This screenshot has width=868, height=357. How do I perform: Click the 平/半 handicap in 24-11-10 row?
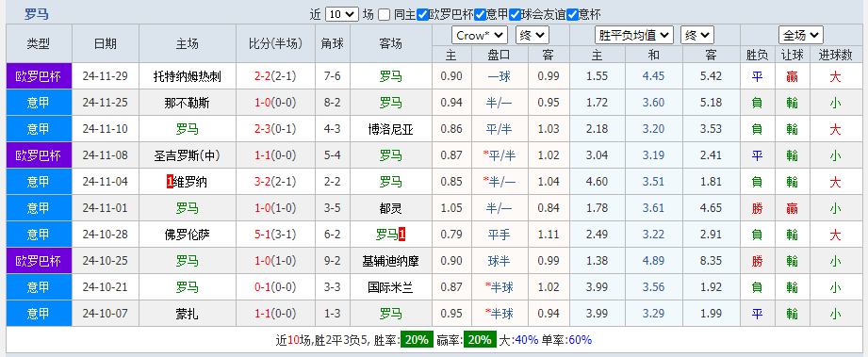coord(500,129)
